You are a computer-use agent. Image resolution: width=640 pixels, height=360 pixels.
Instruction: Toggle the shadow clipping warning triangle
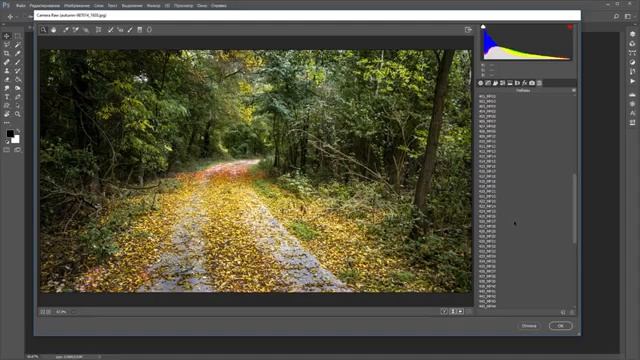pyautogui.click(x=483, y=27)
